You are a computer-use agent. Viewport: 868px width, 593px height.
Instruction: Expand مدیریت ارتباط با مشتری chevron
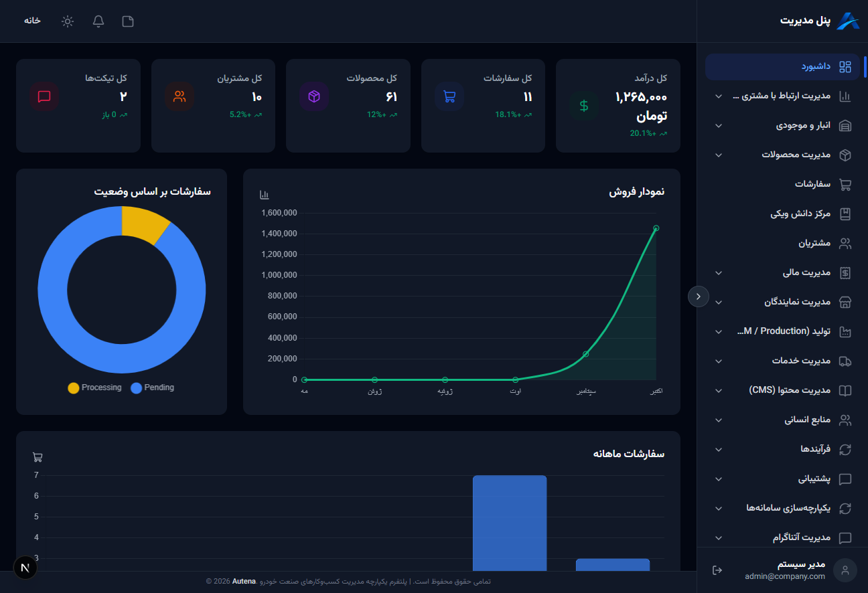[719, 96]
